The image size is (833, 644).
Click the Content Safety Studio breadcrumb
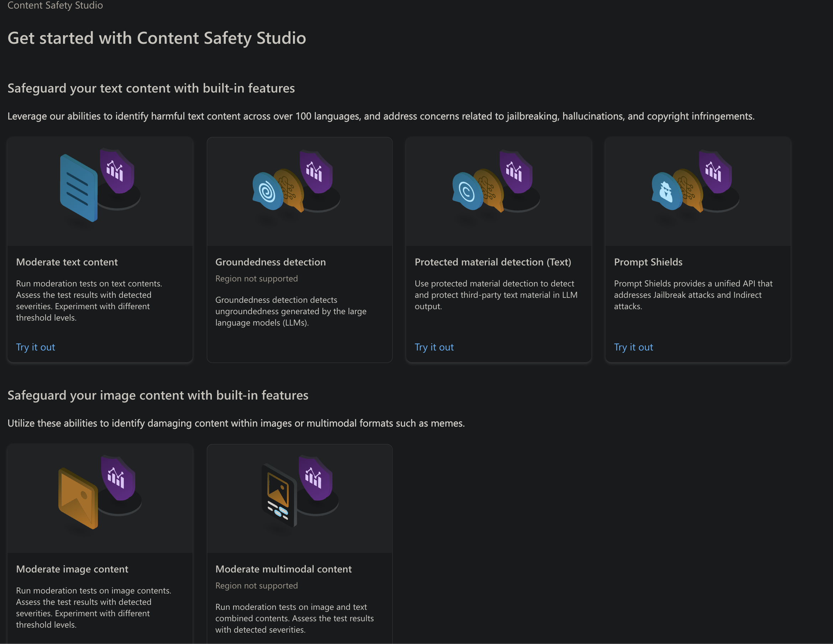(55, 5)
